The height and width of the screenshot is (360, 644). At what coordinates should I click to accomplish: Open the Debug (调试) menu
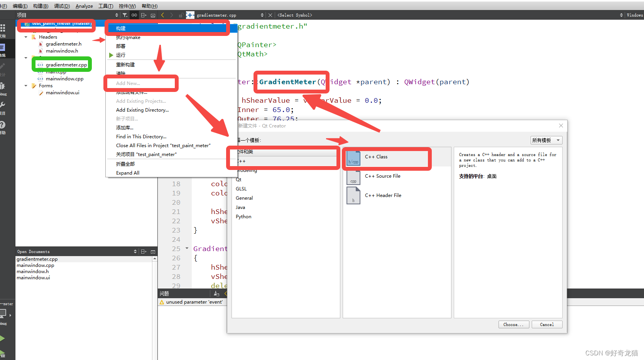pos(62,6)
